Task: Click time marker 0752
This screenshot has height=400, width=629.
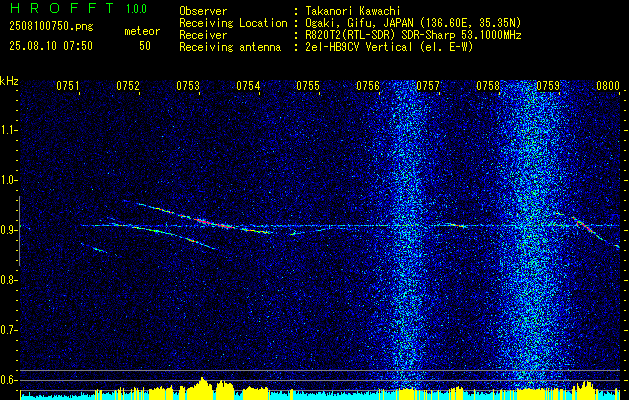Action: tap(128, 86)
